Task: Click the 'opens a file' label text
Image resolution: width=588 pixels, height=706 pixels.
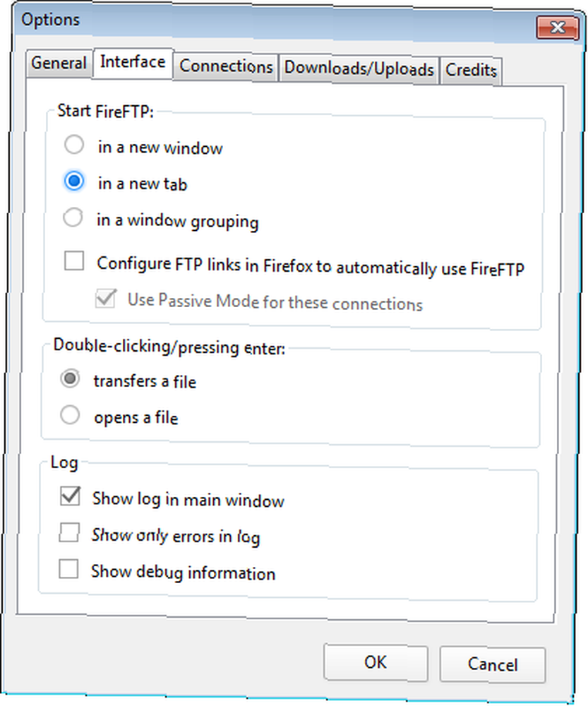Action: 136,418
